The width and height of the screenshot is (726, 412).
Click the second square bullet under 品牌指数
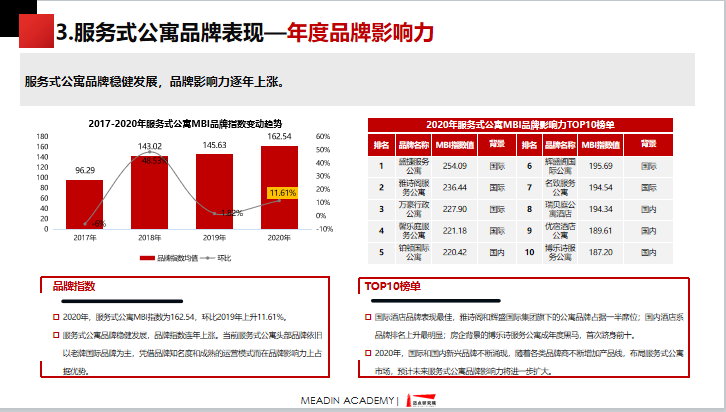55,335
